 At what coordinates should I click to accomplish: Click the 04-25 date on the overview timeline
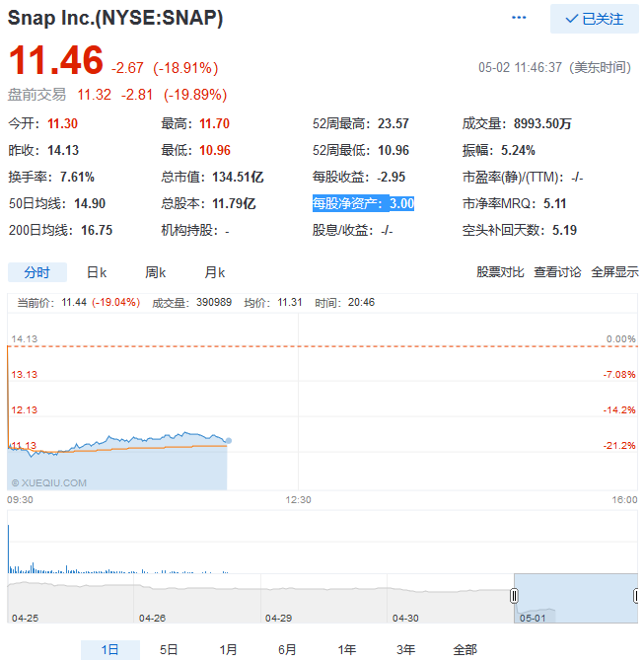(x=26, y=618)
